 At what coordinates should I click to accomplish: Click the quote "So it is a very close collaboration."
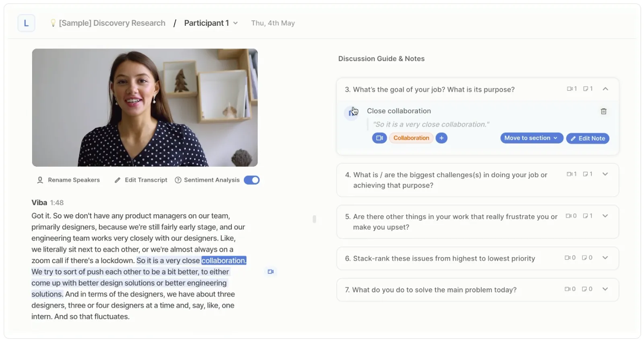[431, 124]
